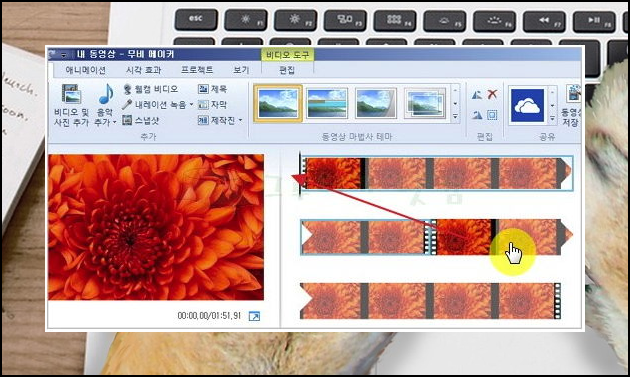Add a 제목 title clip
The image size is (630, 377).
pyautogui.click(x=213, y=89)
